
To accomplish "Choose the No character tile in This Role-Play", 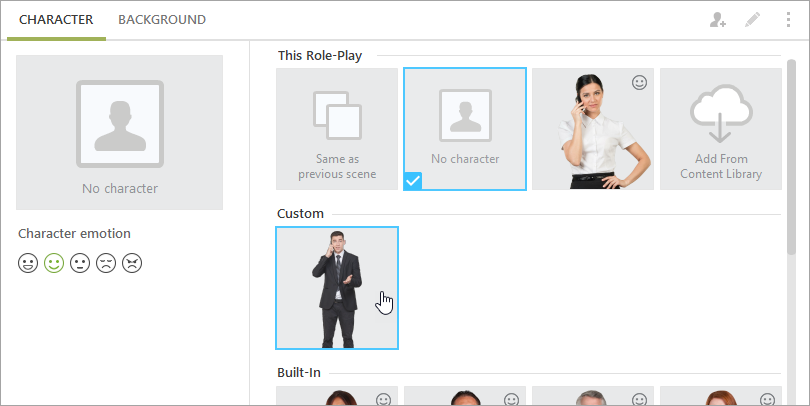I will [x=465, y=129].
